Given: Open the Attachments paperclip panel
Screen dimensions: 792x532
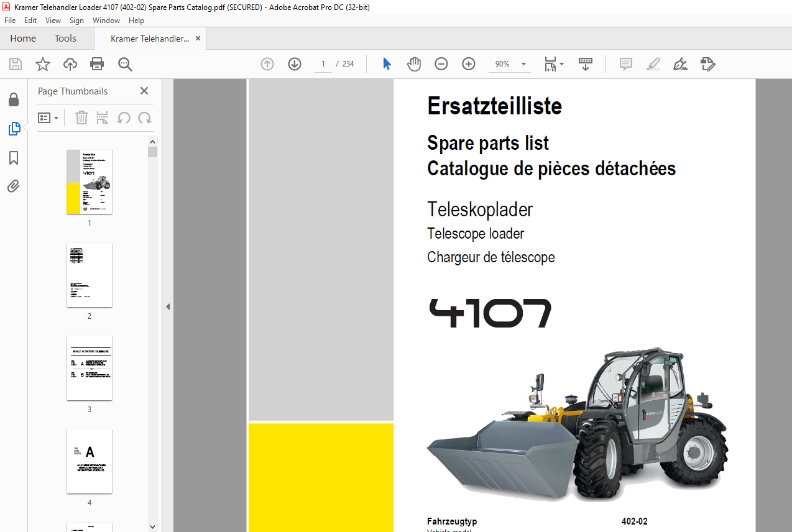Looking at the screenshot, I should click(14, 186).
